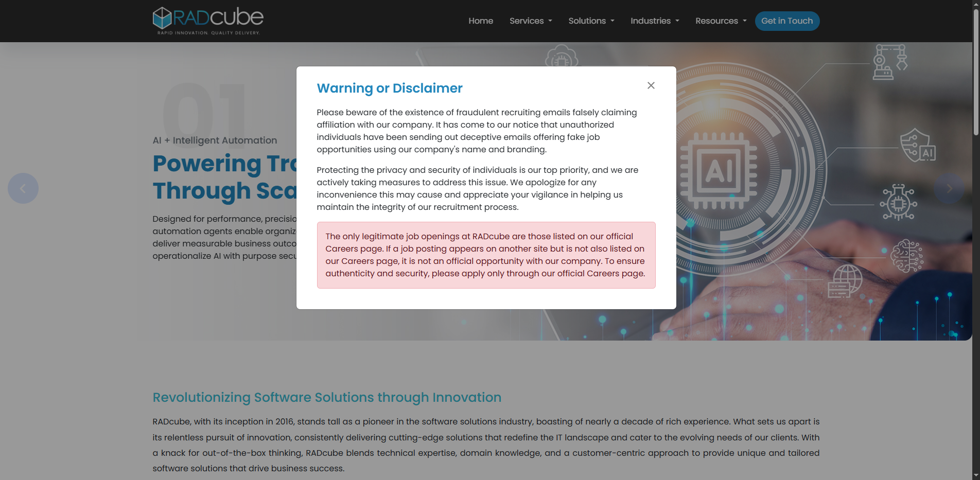Go to the previous carousel slide

(x=23, y=188)
